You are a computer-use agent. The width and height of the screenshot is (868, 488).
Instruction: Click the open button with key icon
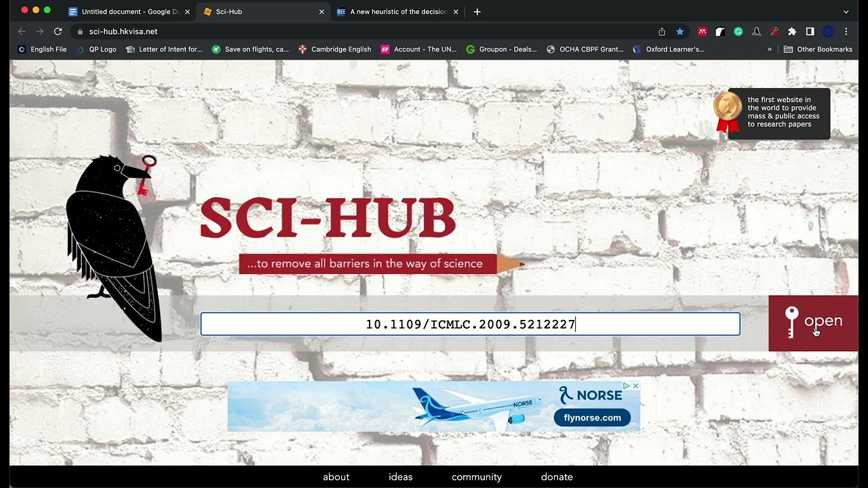pos(813,323)
